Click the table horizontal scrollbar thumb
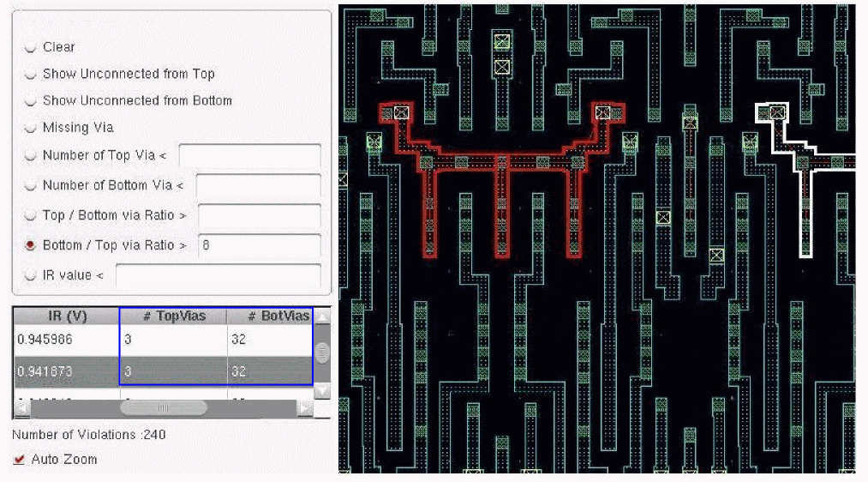868x482 pixels. click(x=164, y=408)
